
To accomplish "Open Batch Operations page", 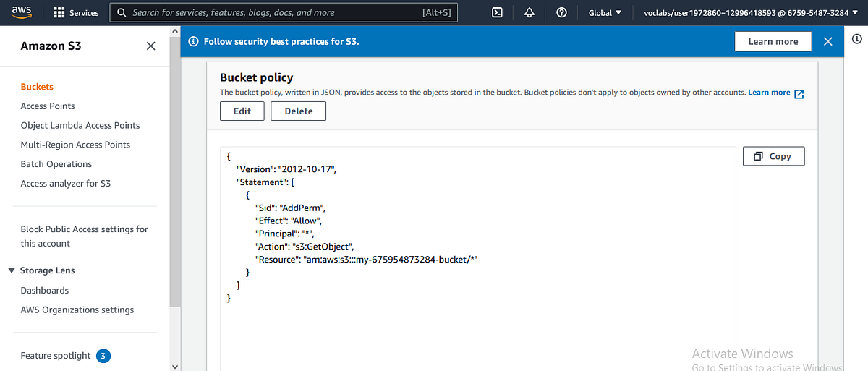I will click(56, 164).
